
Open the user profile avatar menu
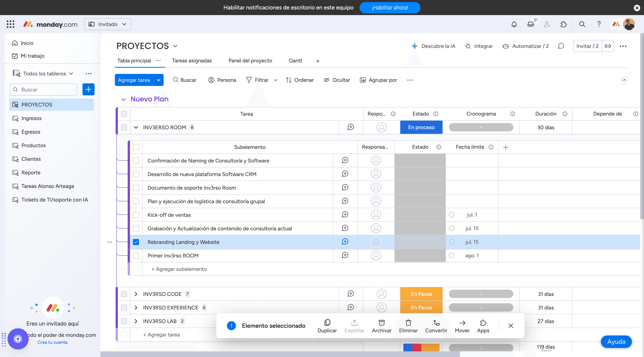(x=629, y=24)
